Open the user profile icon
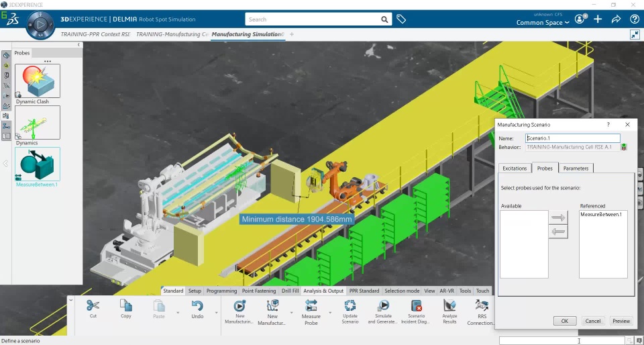This screenshot has height=345, width=644. point(580,19)
